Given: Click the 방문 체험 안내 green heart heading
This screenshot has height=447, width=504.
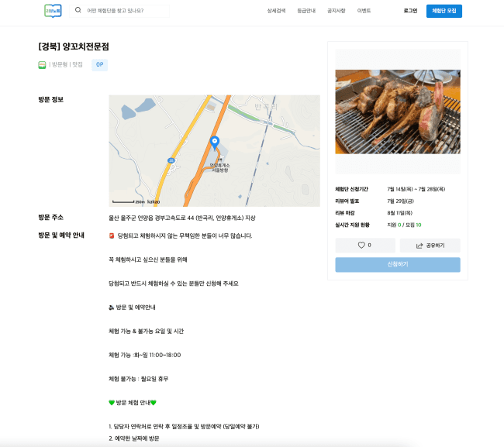Looking at the screenshot, I should coord(133,403).
